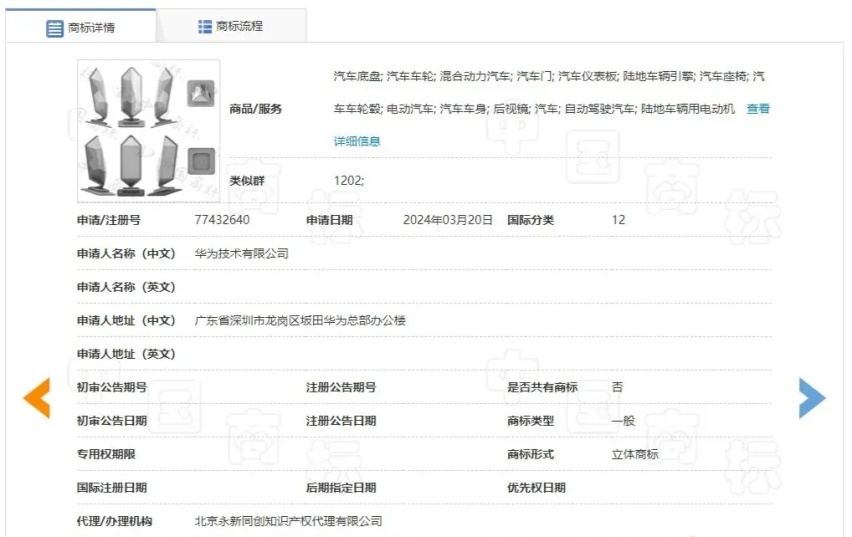Select similar group value 1202;

click(x=349, y=180)
